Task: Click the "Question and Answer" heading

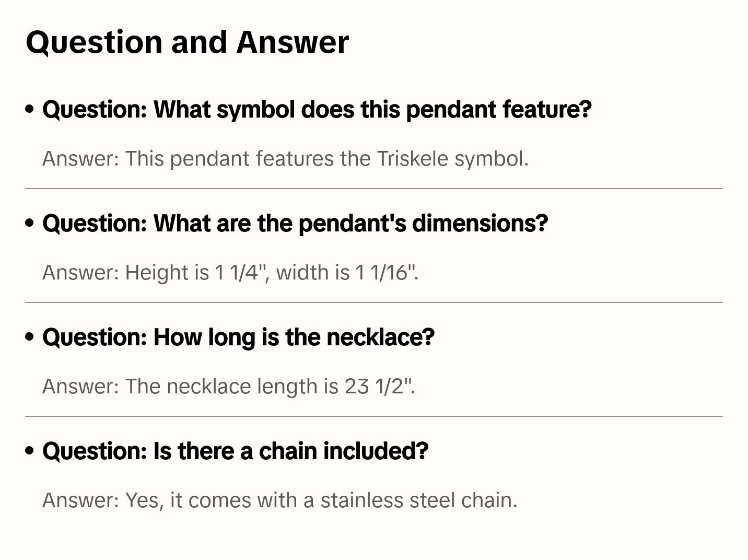Action: tap(187, 42)
